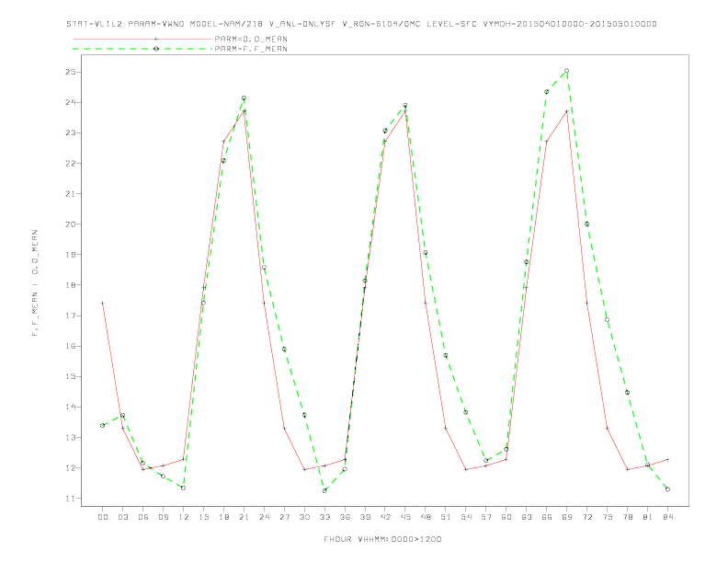The width and height of the screenshot is (728, 563).
Task: Click y-axis tick label 13
Action: [x=71, y=437]
